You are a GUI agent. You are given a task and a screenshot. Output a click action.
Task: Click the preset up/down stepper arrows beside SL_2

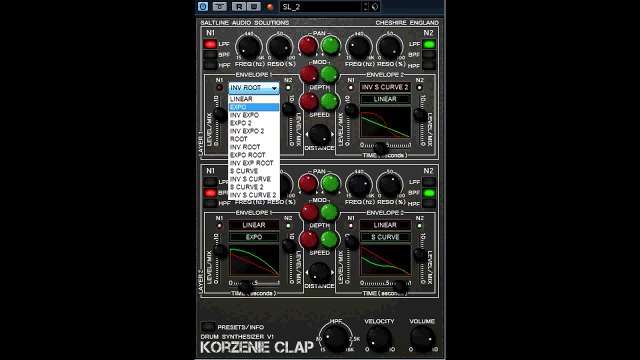coord(365,7)
